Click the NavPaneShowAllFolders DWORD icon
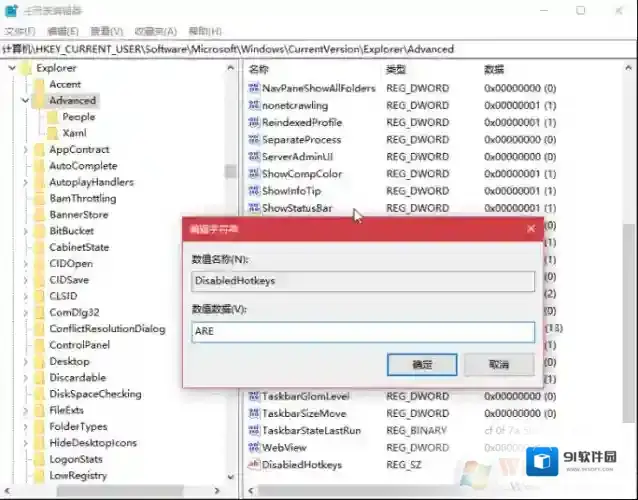 pos(253,88)
